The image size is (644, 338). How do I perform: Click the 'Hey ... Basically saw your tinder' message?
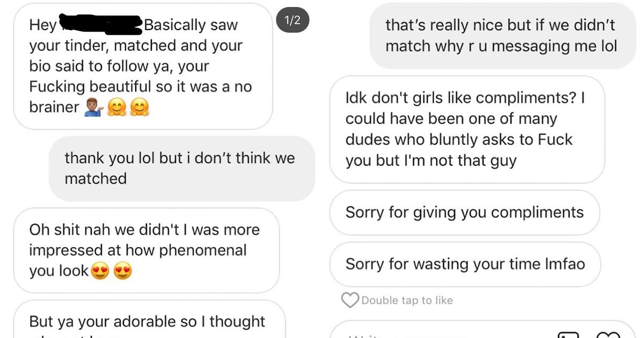(142, 66)
